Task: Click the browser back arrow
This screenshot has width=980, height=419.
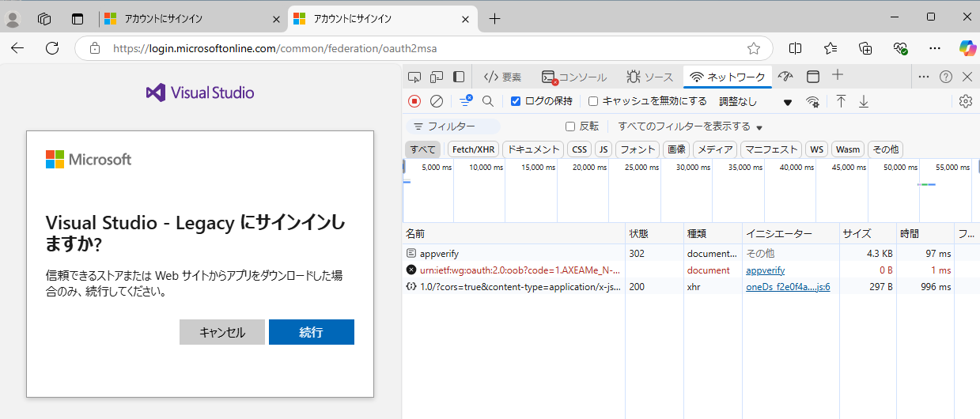Action: 17,48
